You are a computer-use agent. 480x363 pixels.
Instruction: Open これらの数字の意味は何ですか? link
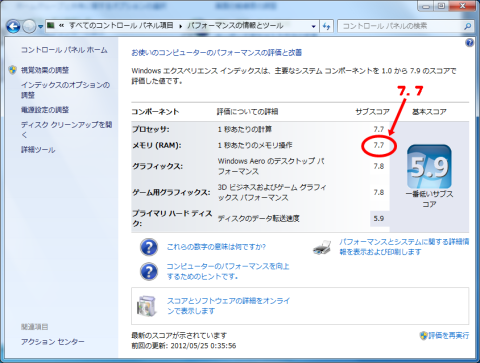(x=216, y=247)
